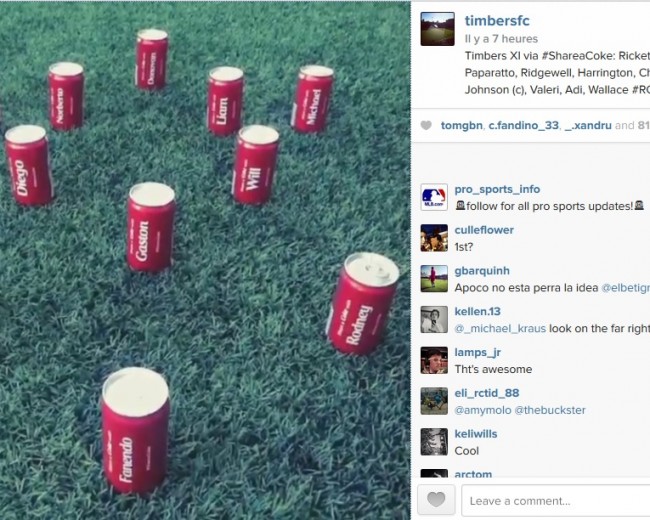Open tomgbn's profile from likers
This screenshot has width=650, height=520.
(x=461, y=125)
